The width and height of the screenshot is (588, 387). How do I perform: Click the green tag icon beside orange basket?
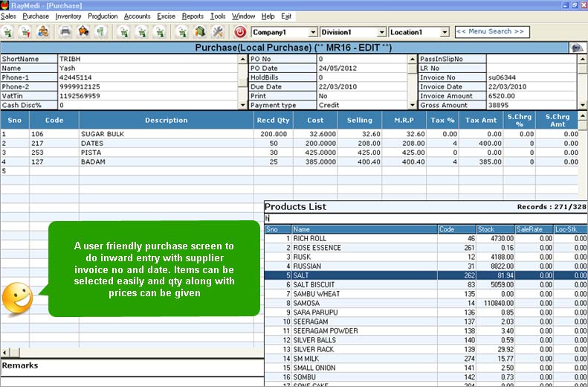101,32
